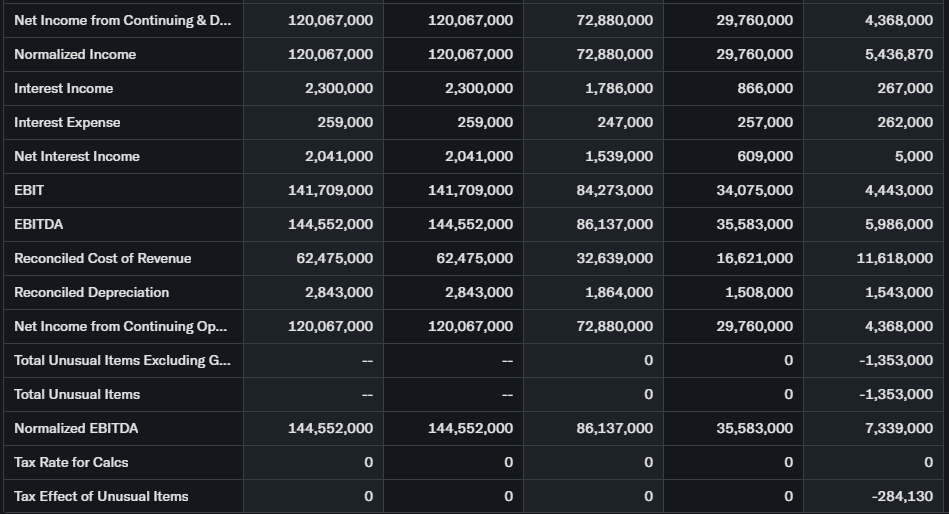Click the Reconciled Cost of Revenue label

[x=103, y=258]
